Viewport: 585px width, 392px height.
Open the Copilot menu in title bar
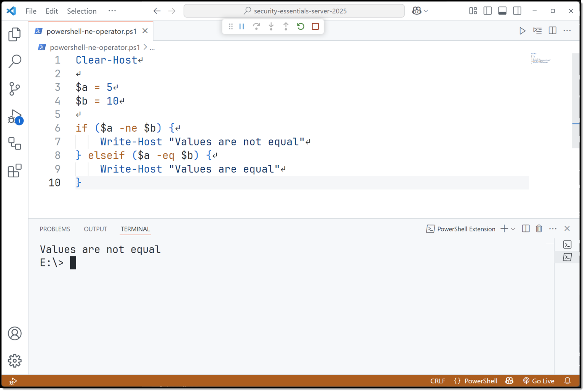pos(419,11)
